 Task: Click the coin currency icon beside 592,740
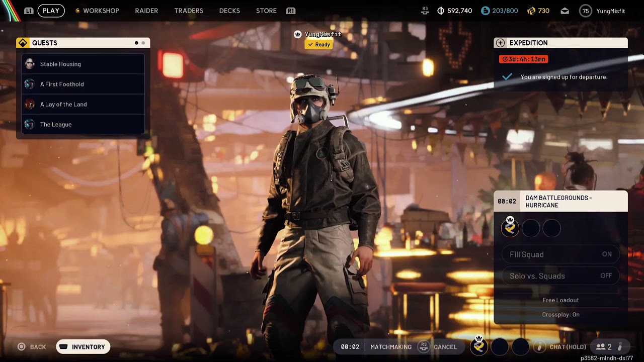(441, 11)
